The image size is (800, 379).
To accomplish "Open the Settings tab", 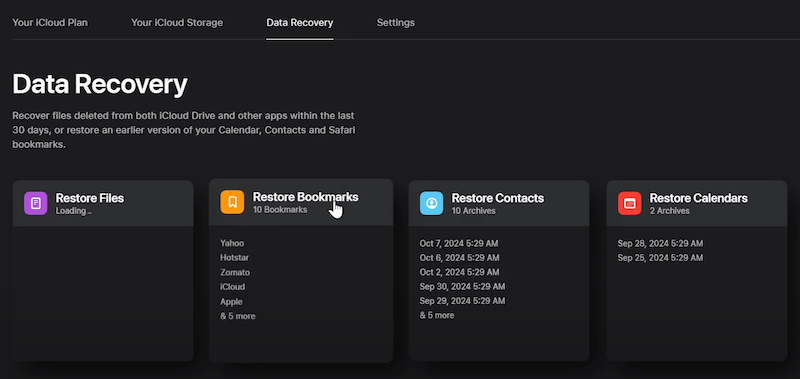I will point(395,22).
